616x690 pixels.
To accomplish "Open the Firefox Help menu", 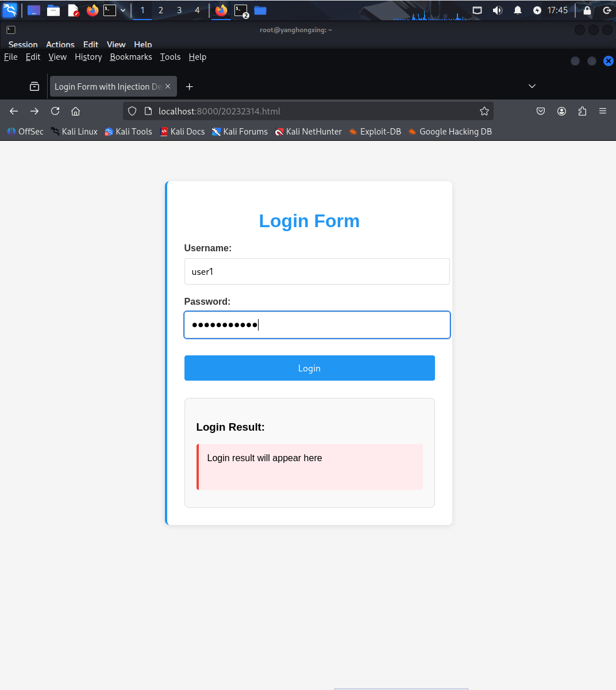I will point(198,57).
